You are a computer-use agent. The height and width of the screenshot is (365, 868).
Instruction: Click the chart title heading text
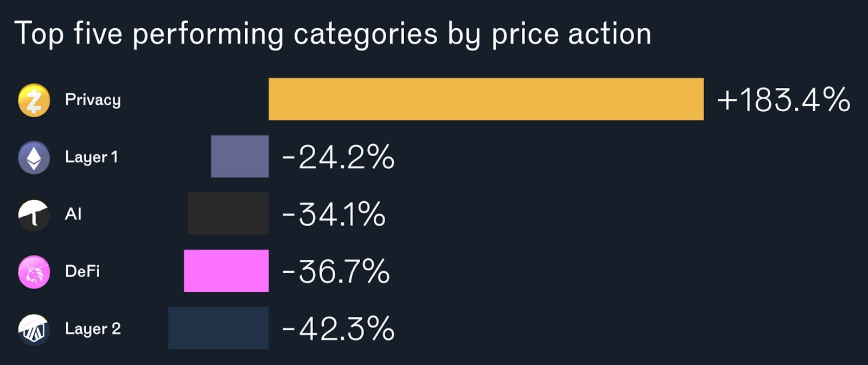(x=333, y=34)
